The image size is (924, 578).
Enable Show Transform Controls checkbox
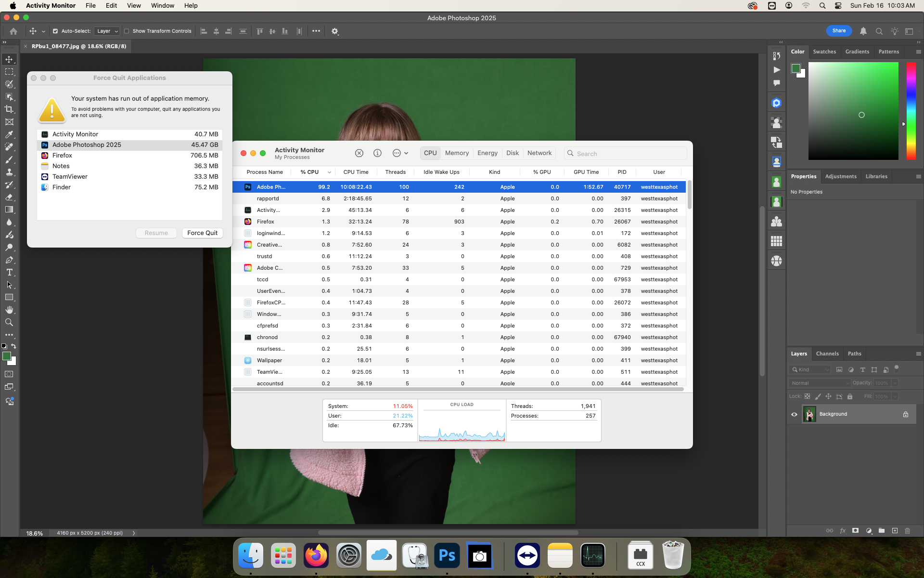pyautogui.click(x=127, y=31)
